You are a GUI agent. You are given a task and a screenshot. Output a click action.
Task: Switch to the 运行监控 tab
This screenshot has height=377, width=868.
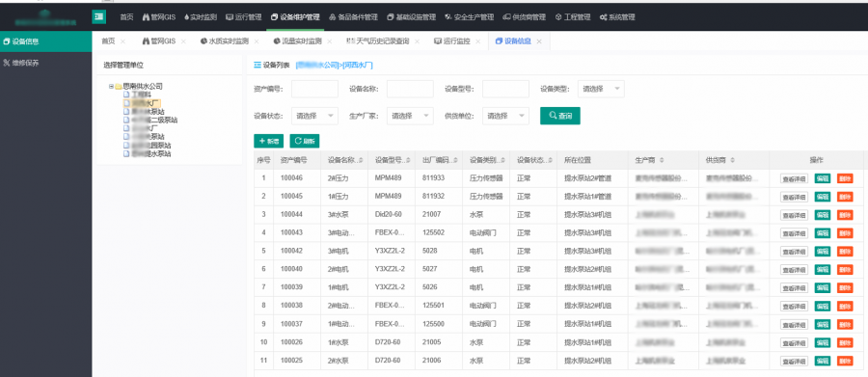click(452, 41)
